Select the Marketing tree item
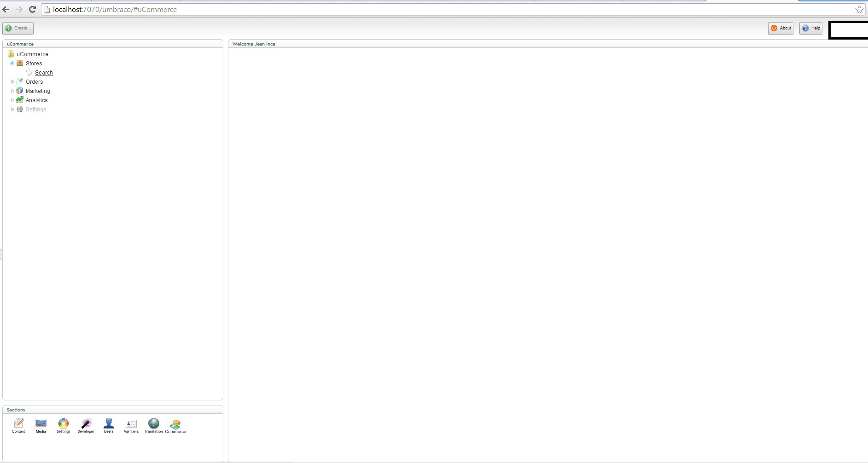868x463 pixels. tap(38, 91)
